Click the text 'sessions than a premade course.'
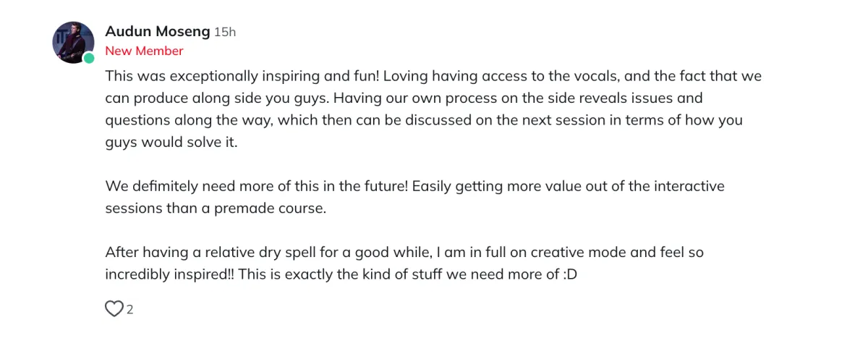Screen dimensions: 868x341 click(x=216, y=209)
